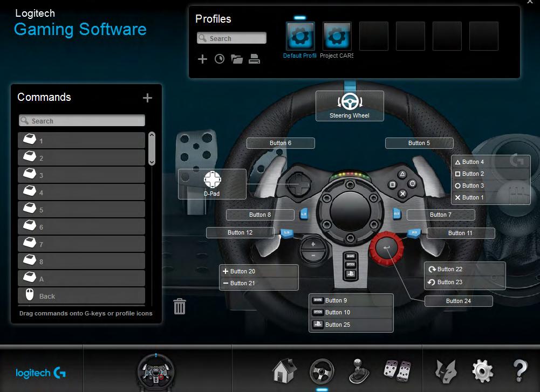
Task: Select the Share Button 9 entry
Action: pos(351,300)
